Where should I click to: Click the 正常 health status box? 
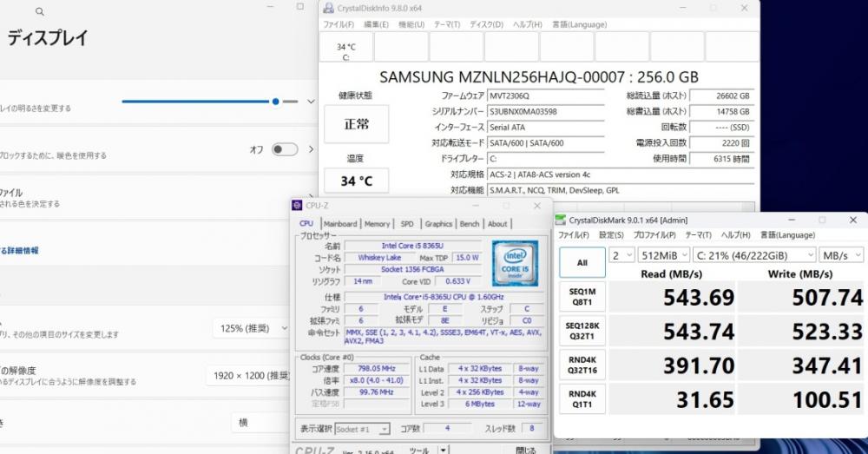coord(356,125)
